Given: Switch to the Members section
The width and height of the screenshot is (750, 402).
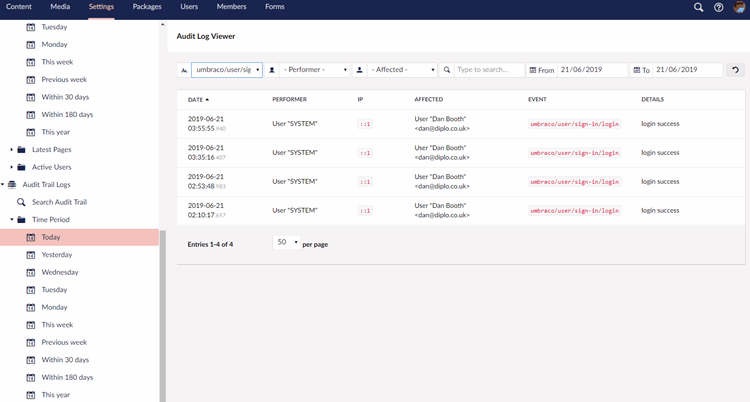Looking at the screenshot, I should tap(232, 7).
